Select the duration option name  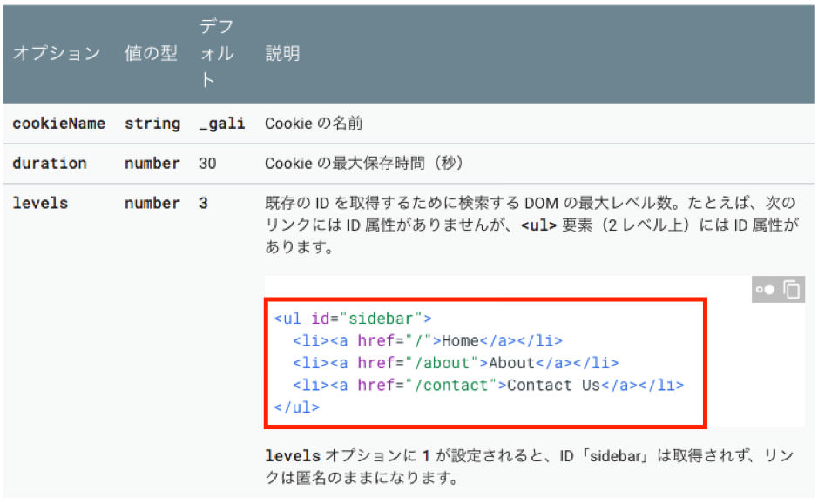50,164
